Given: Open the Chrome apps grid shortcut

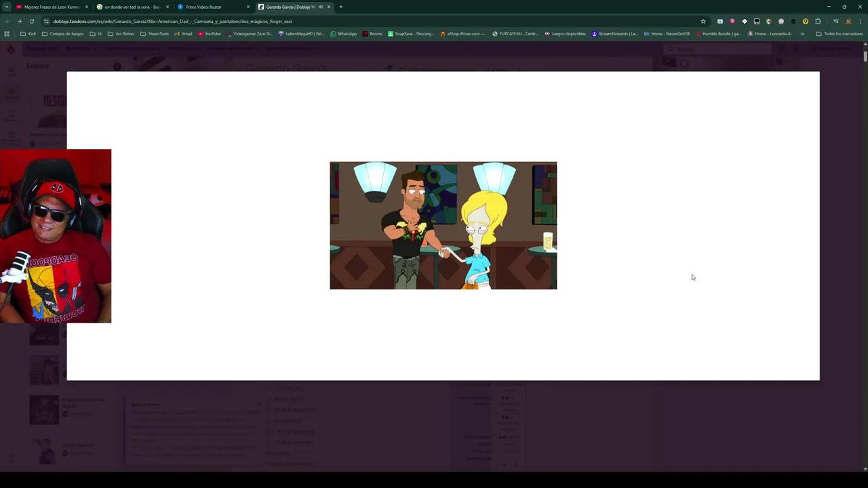Looking at the screenshot, I should 7,34.
